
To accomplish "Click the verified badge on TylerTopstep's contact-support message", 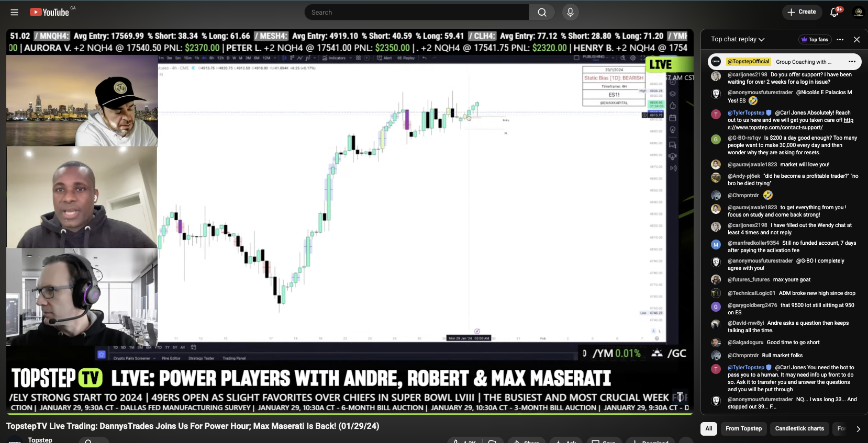I will (769, 112).
